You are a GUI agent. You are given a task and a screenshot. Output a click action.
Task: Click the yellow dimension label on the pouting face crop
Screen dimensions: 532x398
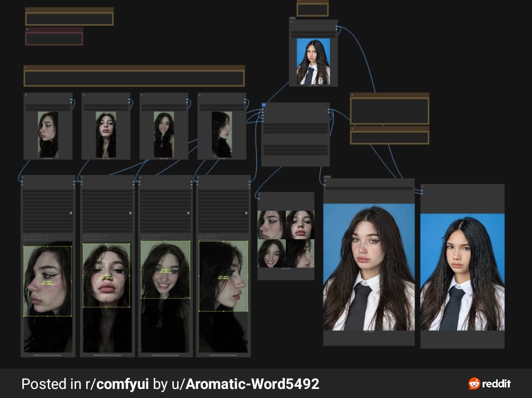[106, 278]
